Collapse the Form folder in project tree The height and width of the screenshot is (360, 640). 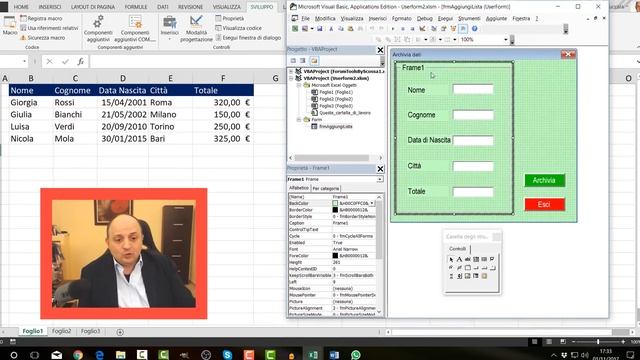click(299, 120)
